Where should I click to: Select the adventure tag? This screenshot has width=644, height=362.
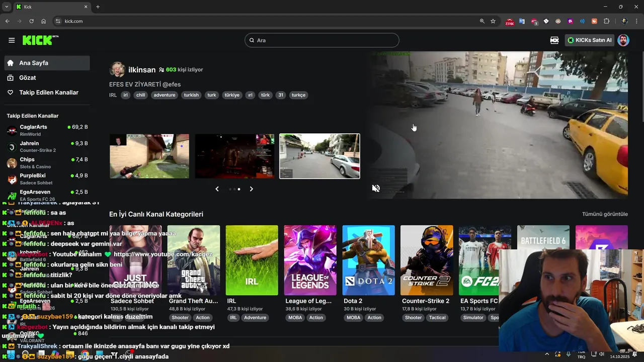165,95
